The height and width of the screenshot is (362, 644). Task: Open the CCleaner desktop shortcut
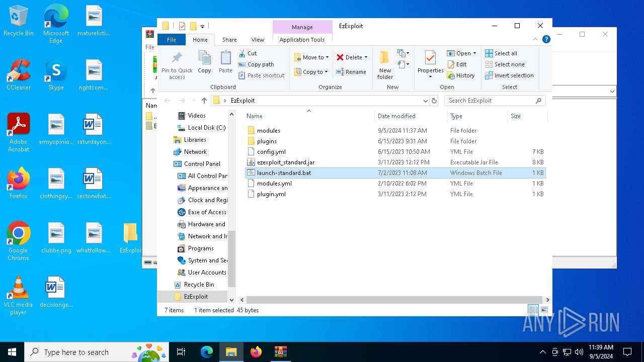19,75
